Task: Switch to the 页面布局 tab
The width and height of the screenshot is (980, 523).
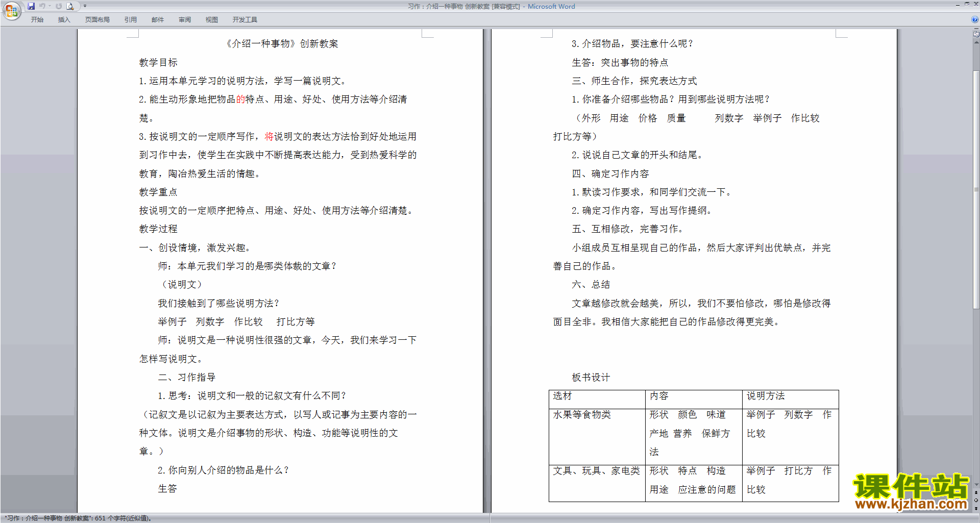Action: click(x=97, y=19)
